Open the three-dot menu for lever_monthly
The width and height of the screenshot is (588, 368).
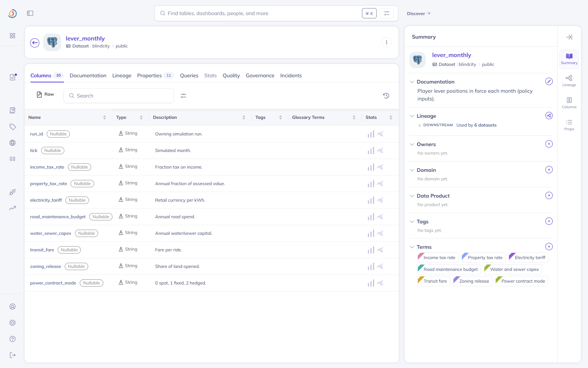point(386,42)
